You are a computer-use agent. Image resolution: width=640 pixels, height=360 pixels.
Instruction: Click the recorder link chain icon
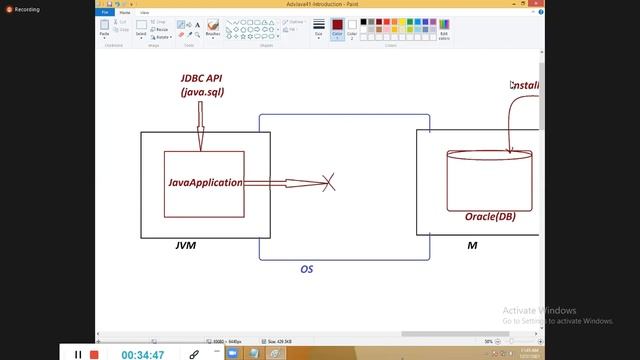click(194, 354)
